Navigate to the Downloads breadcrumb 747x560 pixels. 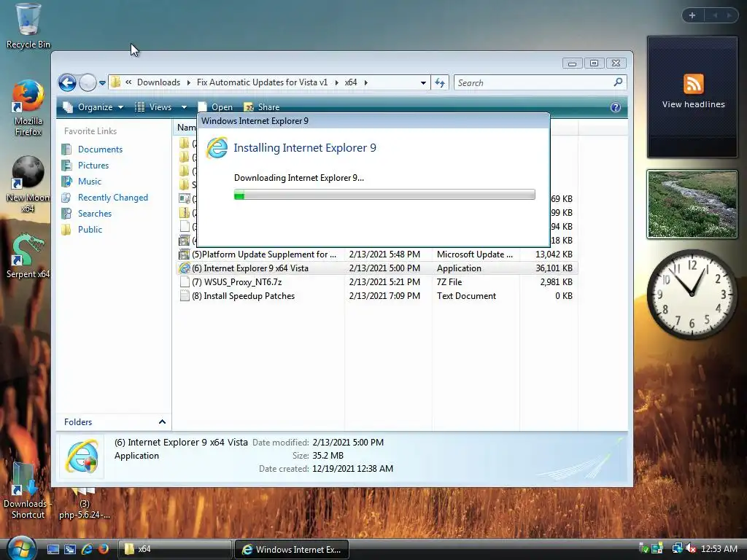(158, 82)
